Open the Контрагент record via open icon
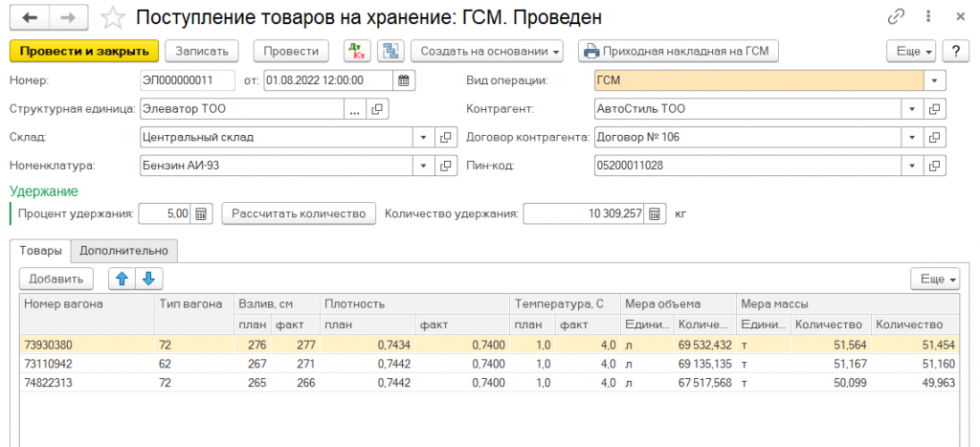Image resolution: width=980 pixels, height=447 pixels. [935, 109]
